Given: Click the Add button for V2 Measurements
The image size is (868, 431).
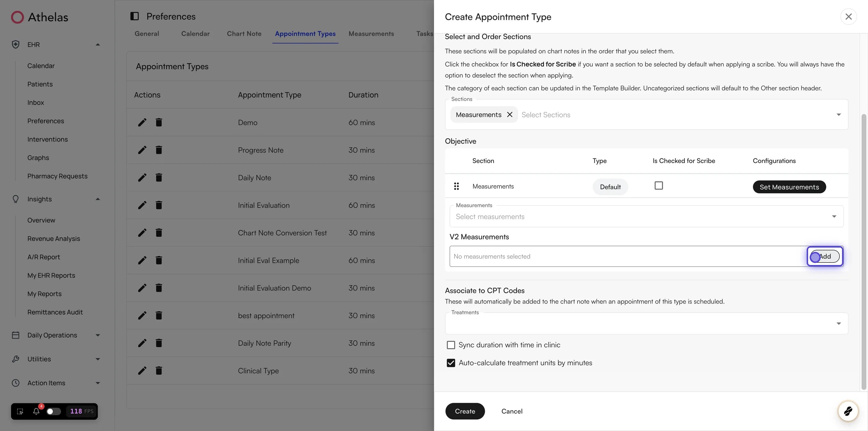Looking at the screenshot, I should click(x=825, y=256).
